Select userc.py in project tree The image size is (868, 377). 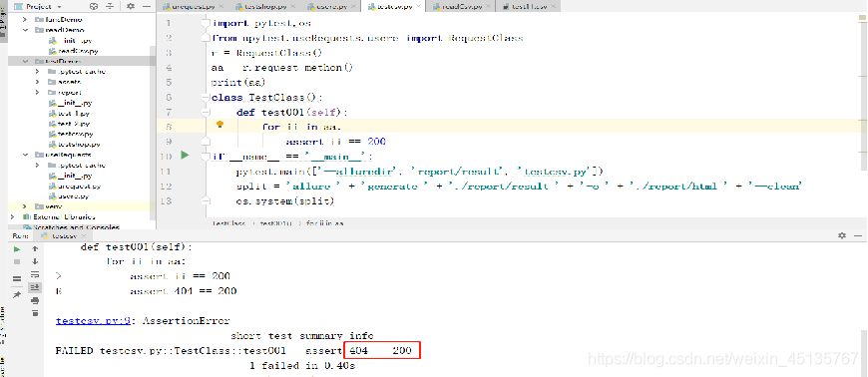tap(68, 196)
